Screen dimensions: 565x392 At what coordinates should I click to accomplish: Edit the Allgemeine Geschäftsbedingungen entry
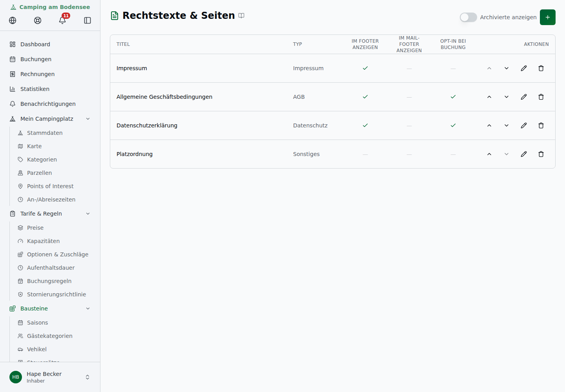coord(524,97)
